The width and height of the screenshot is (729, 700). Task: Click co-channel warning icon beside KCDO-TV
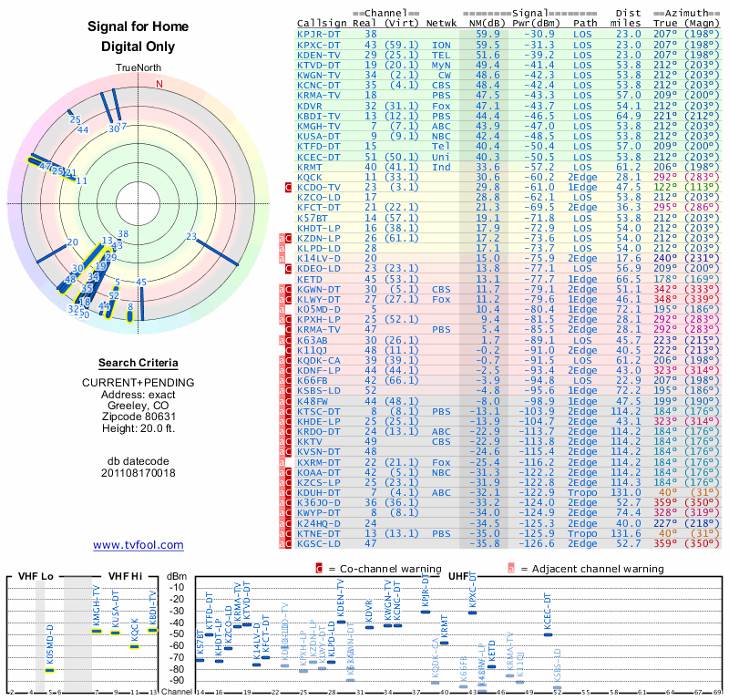(x=288, y=188)
